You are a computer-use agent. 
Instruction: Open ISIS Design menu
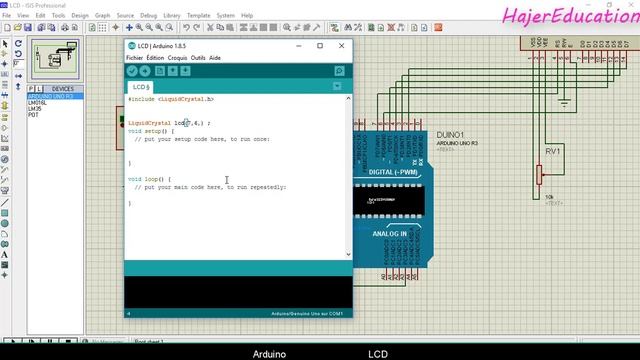point(80,16)
